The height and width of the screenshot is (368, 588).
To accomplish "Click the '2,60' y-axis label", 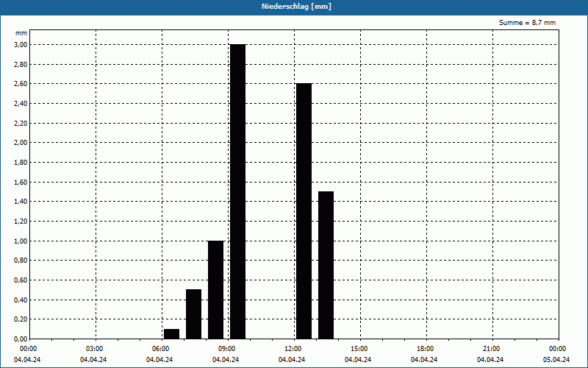I will pos(21,84).
